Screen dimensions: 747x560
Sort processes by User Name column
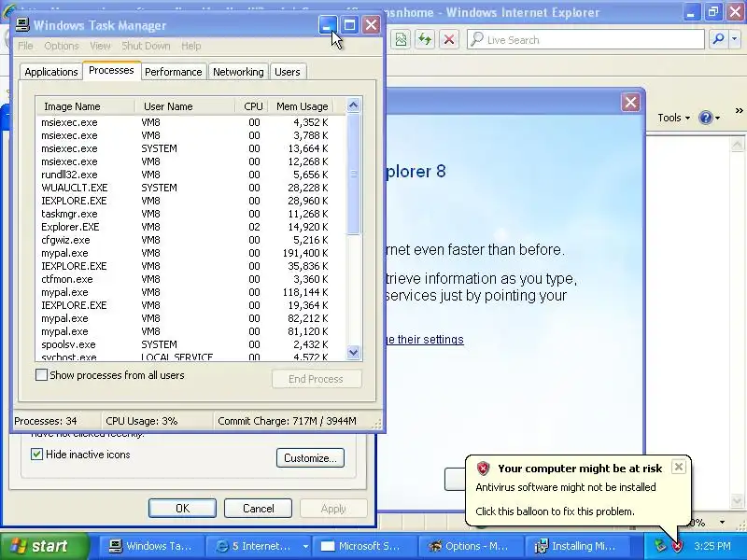coord(185,106)
